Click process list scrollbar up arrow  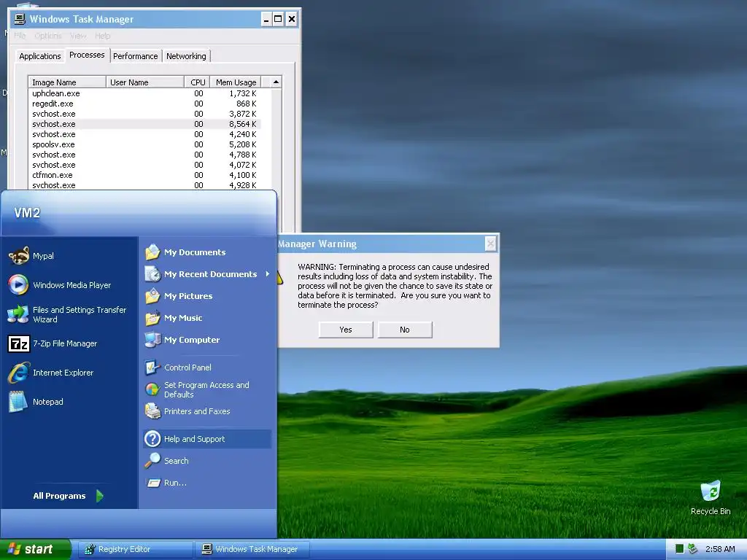276,82
